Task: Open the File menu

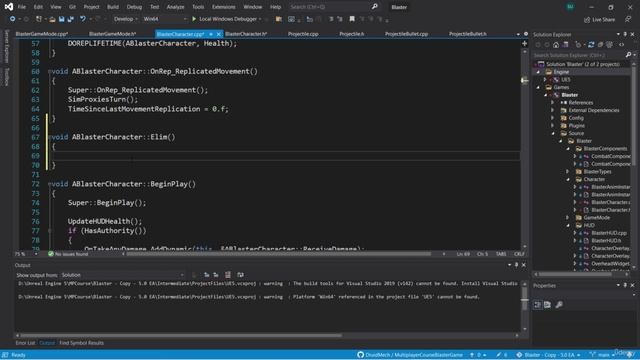Action: (22, 7)
